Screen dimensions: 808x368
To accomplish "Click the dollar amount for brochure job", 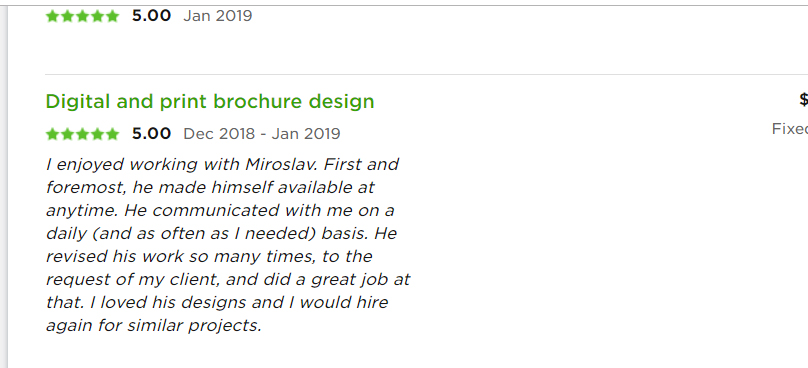I will [x=803, y=99].
